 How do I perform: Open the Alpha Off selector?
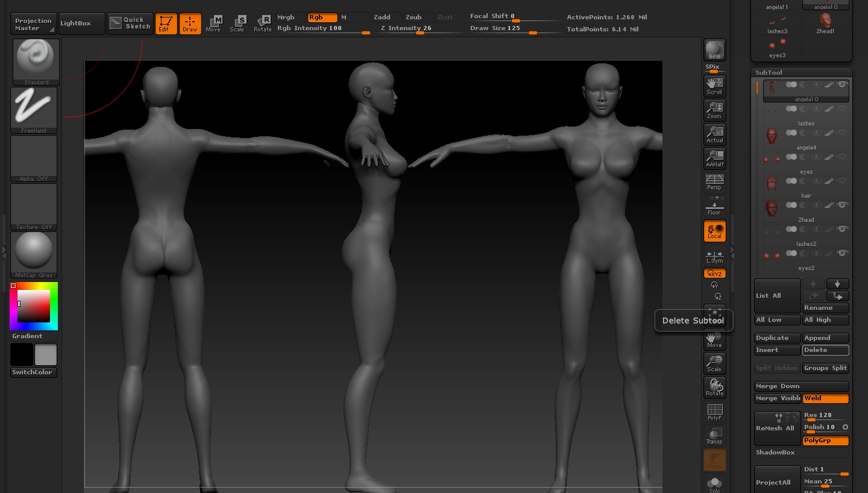tap(34, 158)
